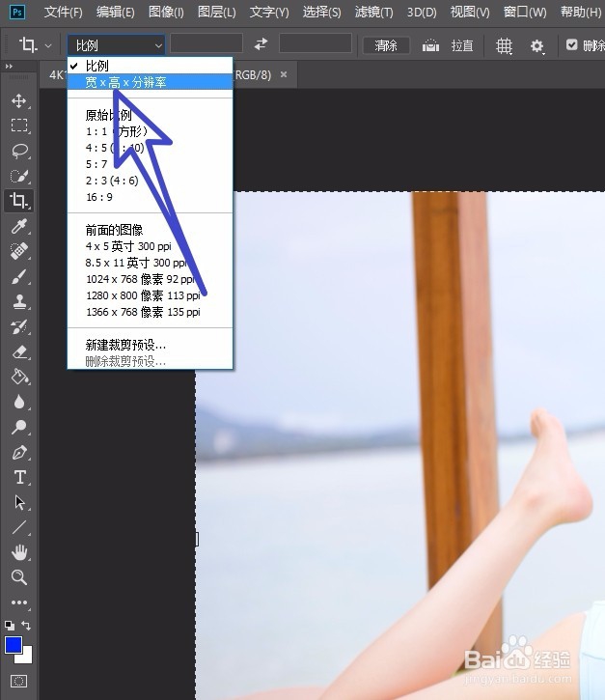Open the 文件(F) menu
Screen dimensions: 605x700
click(x=63, y=12)
